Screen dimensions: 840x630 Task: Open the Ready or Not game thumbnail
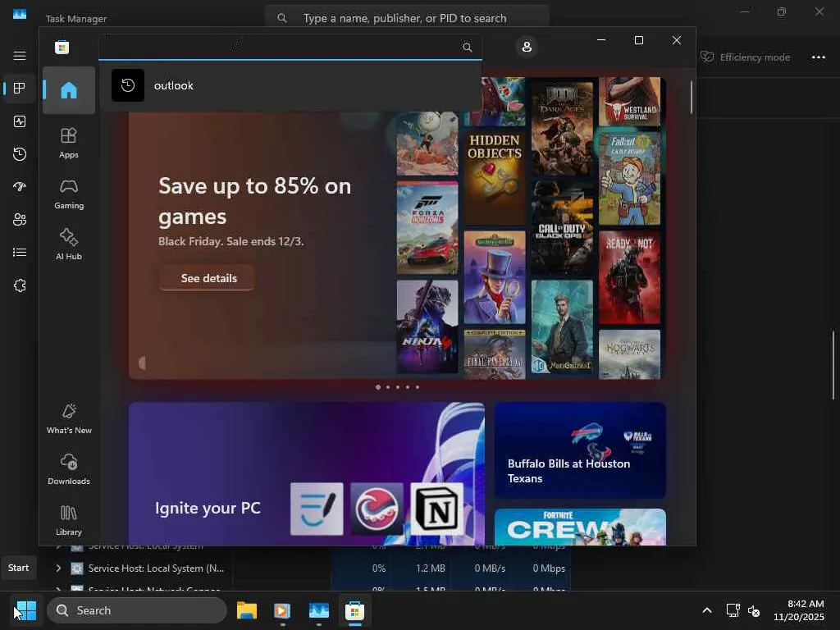629,277
